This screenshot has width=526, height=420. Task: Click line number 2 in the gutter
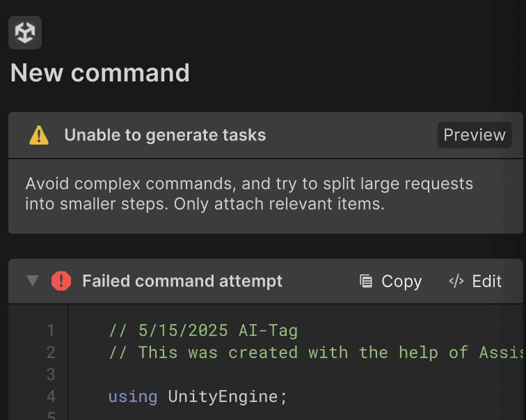(x=50, y=353)
